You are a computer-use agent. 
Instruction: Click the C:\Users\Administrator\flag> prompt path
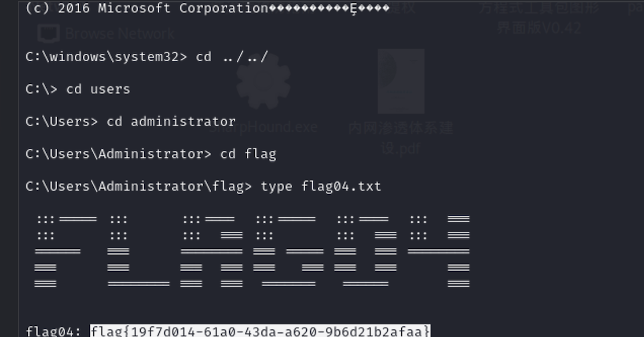138,187
